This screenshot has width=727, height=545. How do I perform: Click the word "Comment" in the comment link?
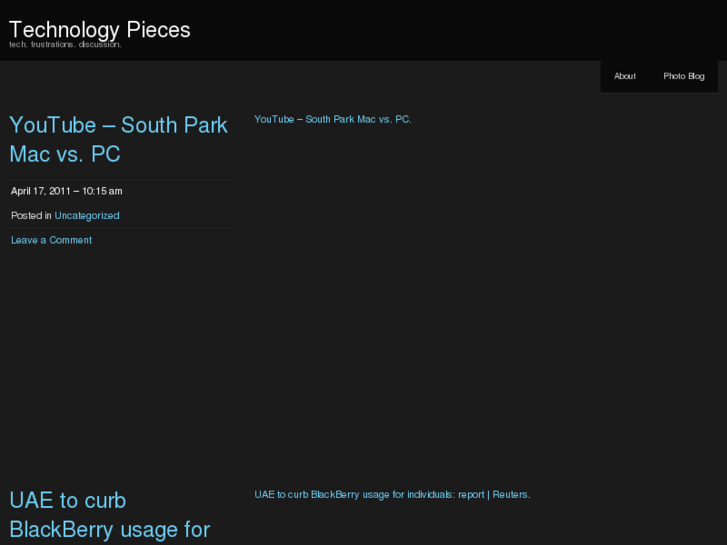click(x=71, y=240)
